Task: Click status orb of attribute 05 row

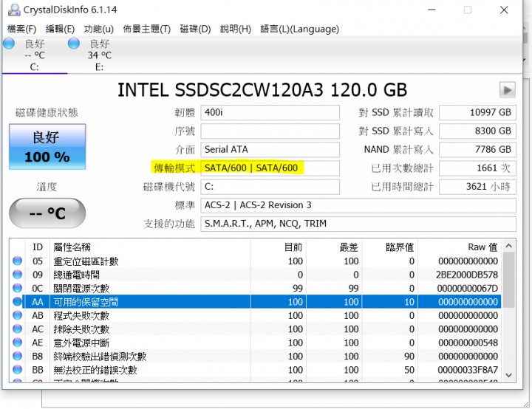Action: point(17,261)
